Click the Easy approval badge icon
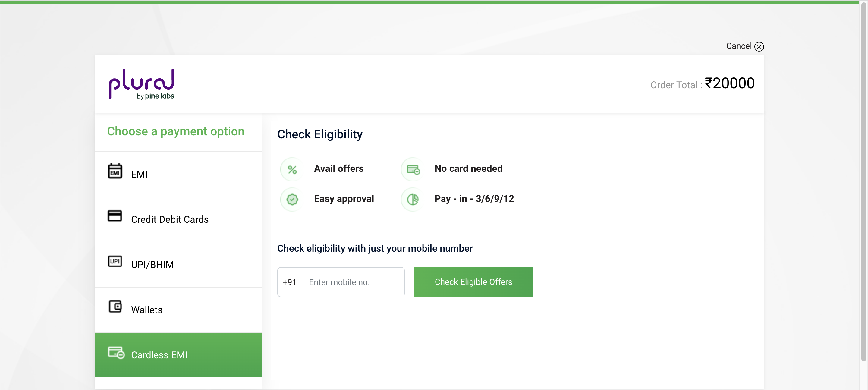 [292, 199]
